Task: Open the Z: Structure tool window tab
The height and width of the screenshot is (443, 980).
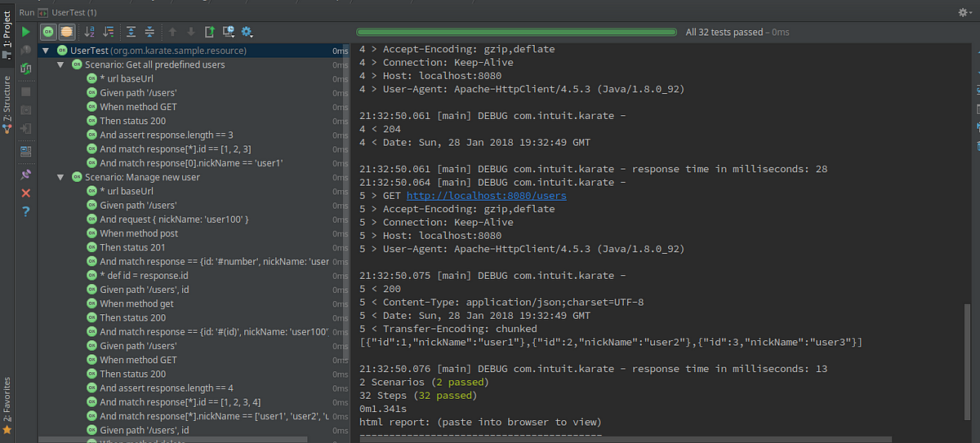Action: click(x=7, y=105)
